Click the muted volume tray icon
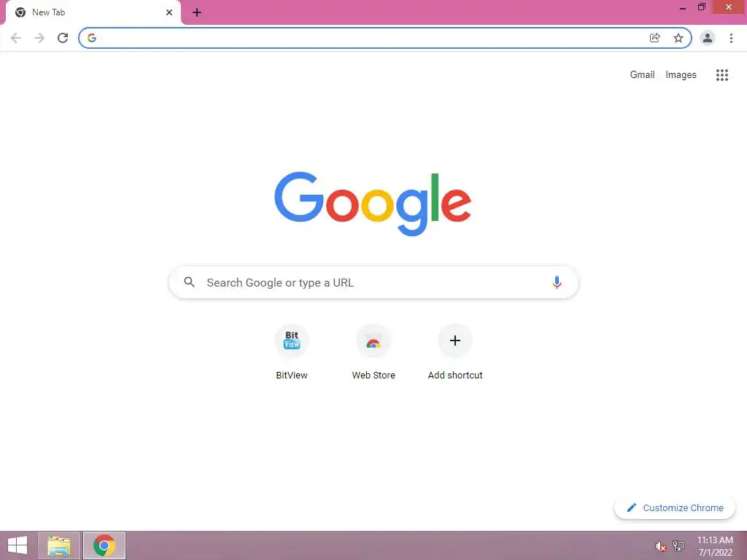 660,546
